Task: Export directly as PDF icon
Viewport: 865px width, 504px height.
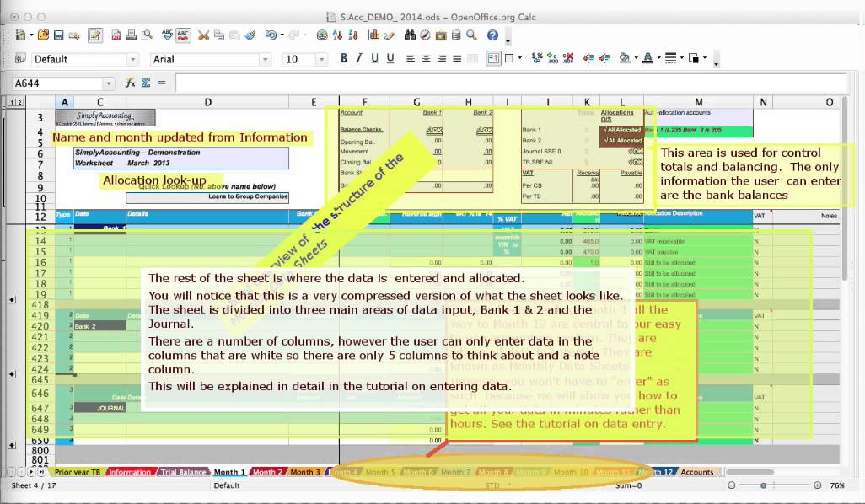Action: coord(116,36)
